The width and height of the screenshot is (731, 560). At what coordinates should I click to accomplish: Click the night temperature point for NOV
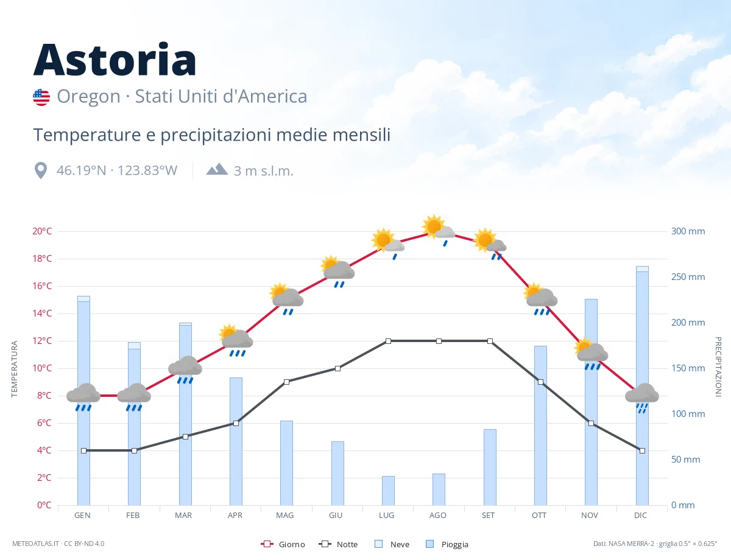[591, 423]
